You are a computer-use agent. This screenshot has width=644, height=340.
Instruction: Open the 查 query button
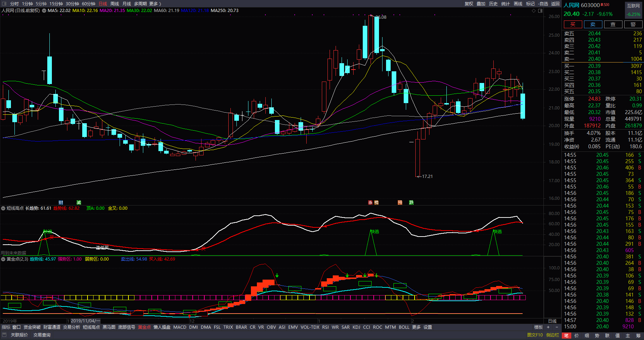tap(613, 24)
